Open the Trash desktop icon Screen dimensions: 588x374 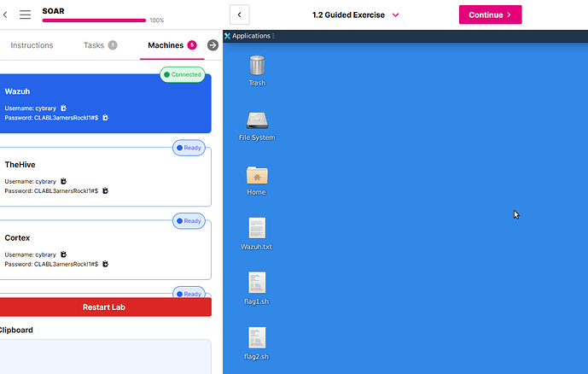(257, 65)
